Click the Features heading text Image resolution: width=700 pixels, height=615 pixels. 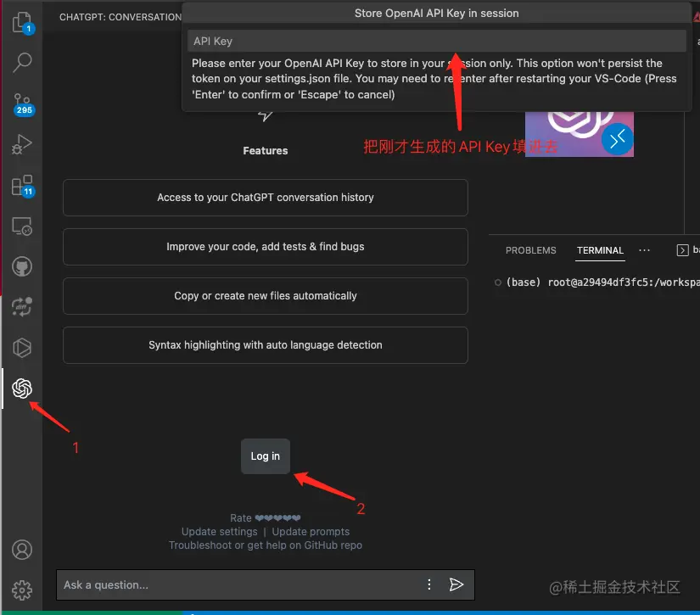pos(266,151)
